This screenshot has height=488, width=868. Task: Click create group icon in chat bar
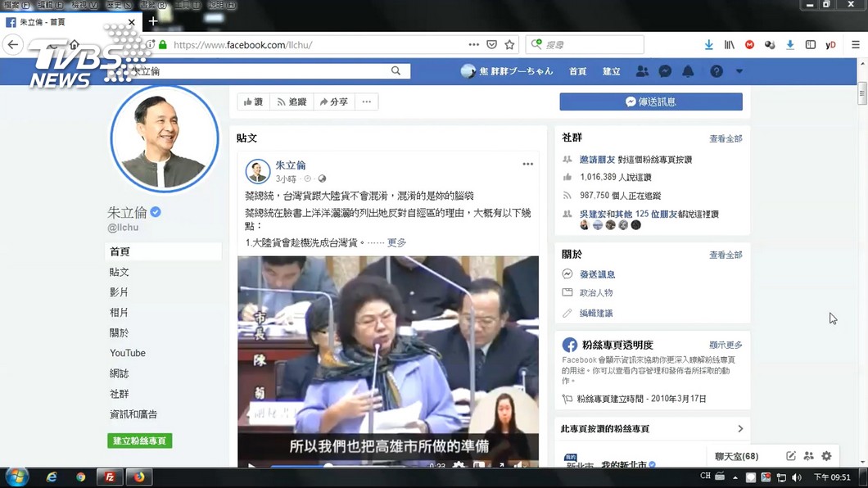pyautogui.click(x=809, y=456)
